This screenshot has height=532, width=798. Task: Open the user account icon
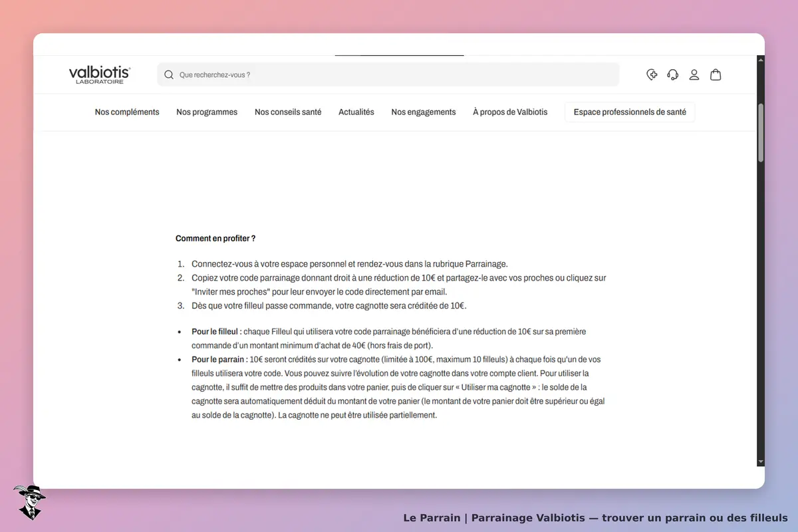point(694,74)
